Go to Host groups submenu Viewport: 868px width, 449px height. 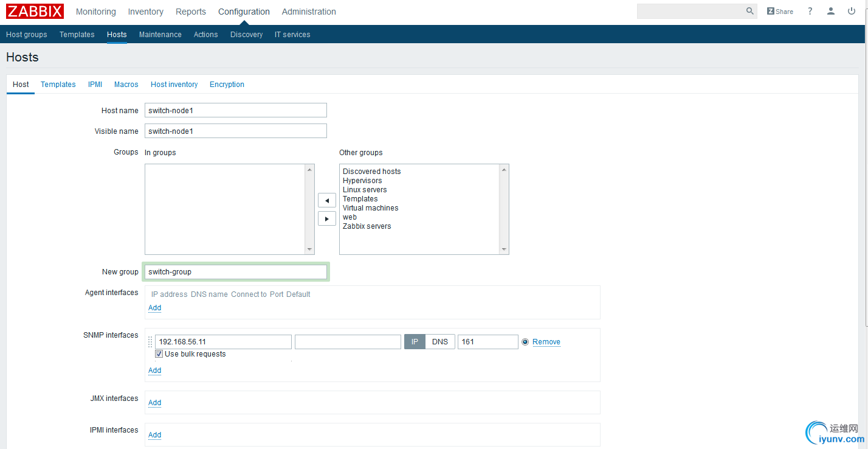point(27,35)
